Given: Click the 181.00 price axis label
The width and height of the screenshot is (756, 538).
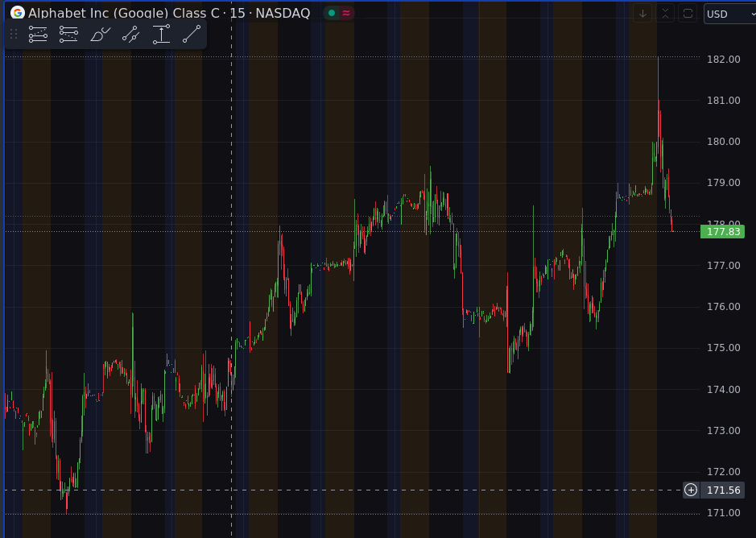Looking at the screenshot, I should [x=723, y=101].
